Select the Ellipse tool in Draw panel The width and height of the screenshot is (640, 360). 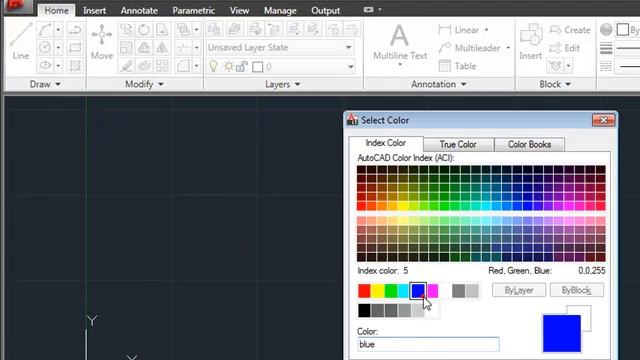coord(45,65)
